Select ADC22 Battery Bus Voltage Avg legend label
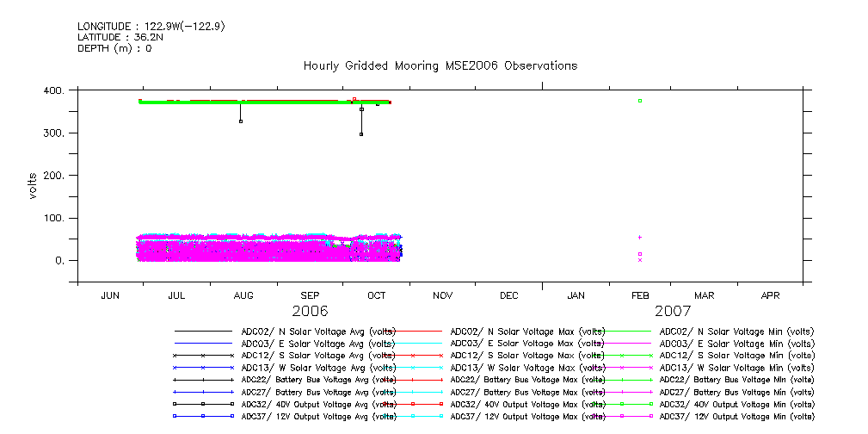 point(317,380)
